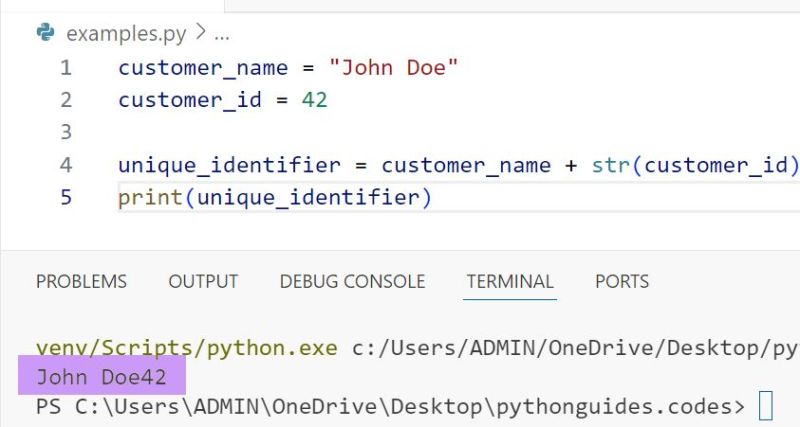Click line number 3 in the gutter
Viewport: 800px width, 427px height.
pos(66,132)
